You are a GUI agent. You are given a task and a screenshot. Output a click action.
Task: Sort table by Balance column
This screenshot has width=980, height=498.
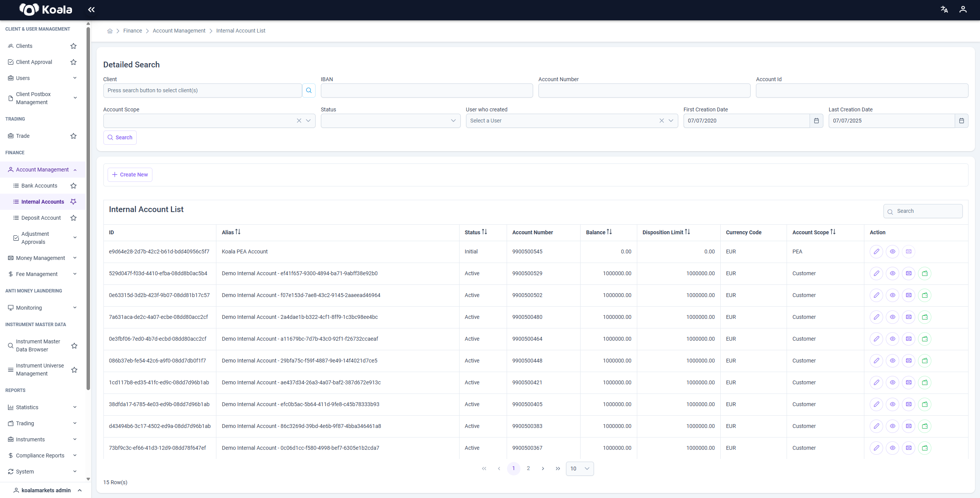(609, 232)
